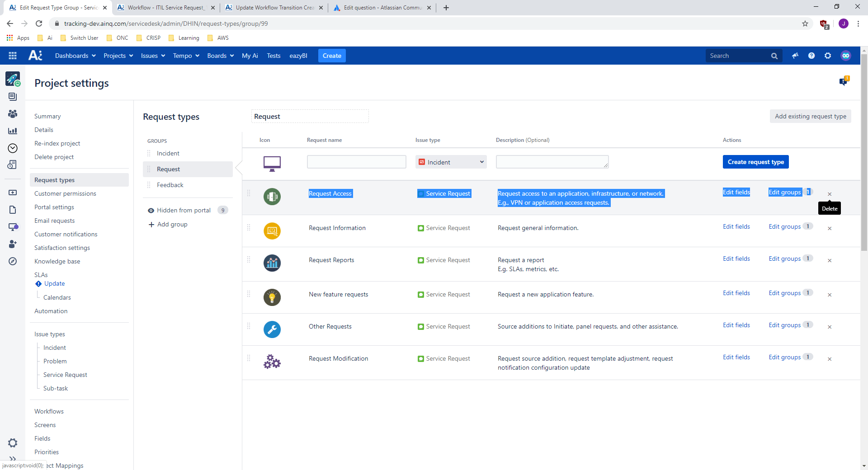Click the Create request type button
This screenshot has height=470, width=868.
pos(755,161)
